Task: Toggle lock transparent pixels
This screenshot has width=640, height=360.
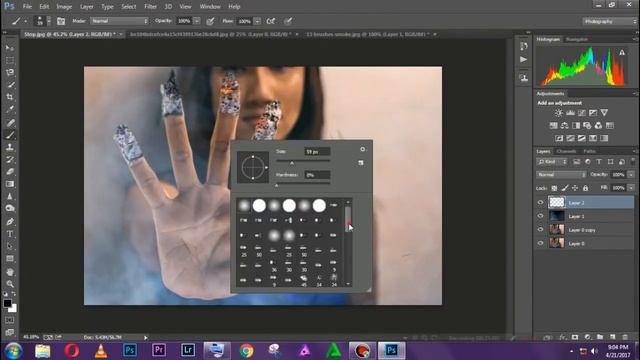Action: [x=554, y=188]
